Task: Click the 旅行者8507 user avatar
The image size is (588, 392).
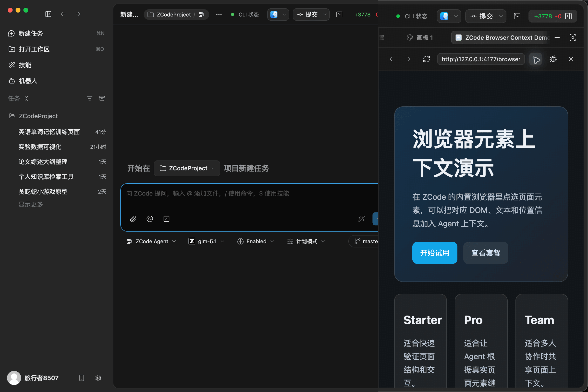Action: pos(14,378)
